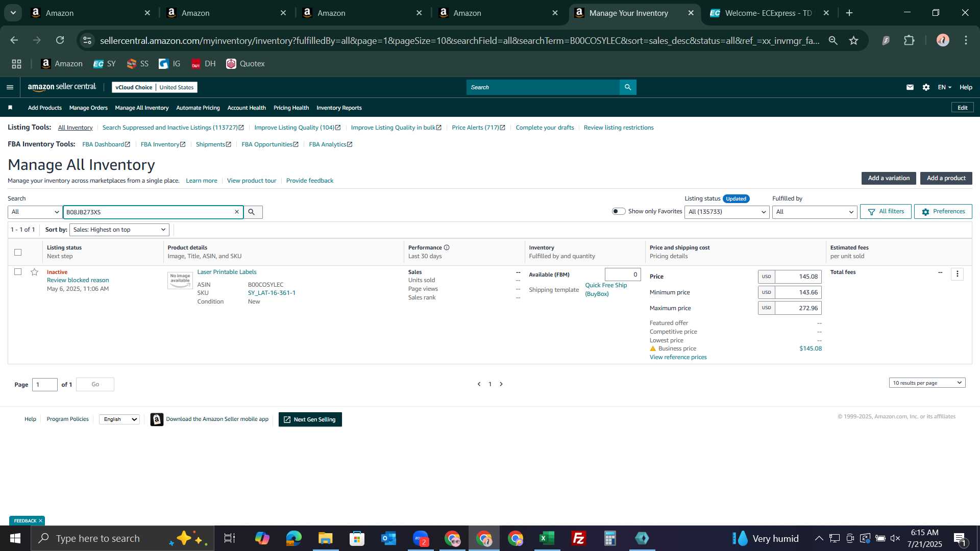Click the Available quantity input field

coord(623,274)
